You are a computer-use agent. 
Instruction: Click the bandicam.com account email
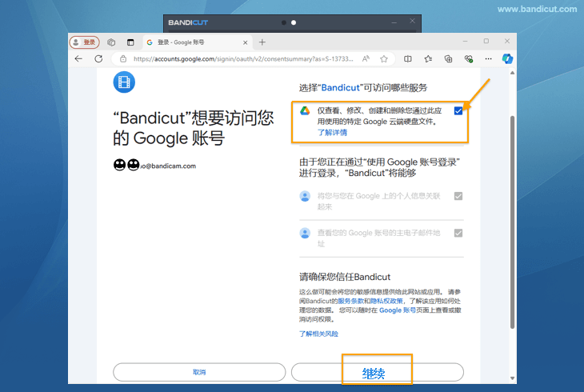(168, 166)
